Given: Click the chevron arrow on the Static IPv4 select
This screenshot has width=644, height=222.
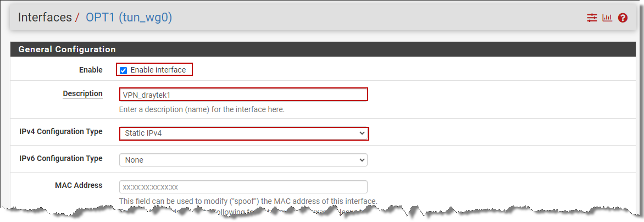Looking at the screenshot, I should pyautogui.click(x=362, y=133).
